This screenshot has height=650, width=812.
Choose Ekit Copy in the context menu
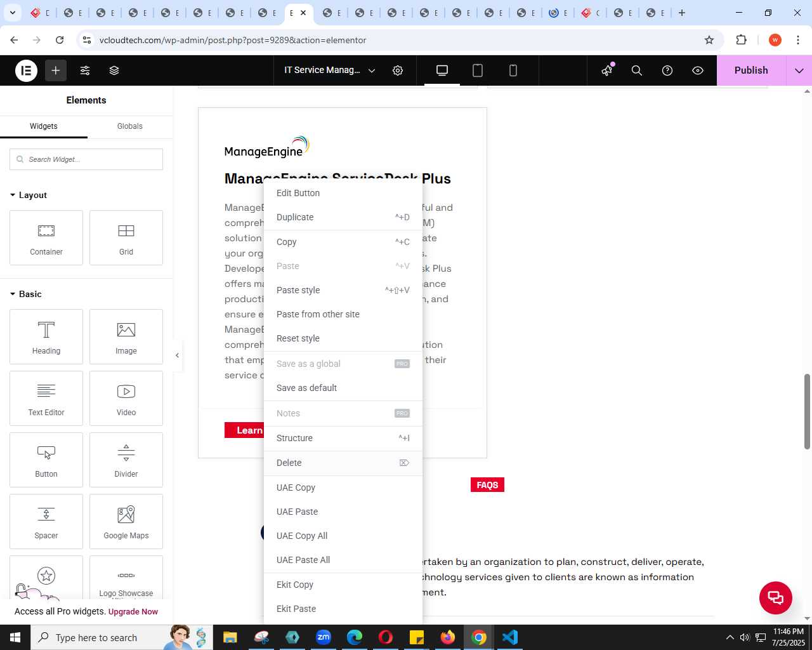343,585
